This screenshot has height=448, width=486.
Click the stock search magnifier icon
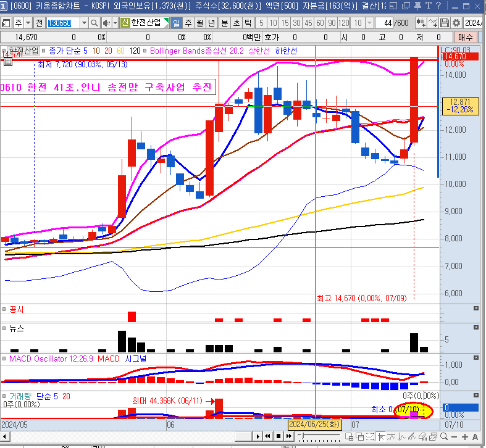(x=94, y=23)
